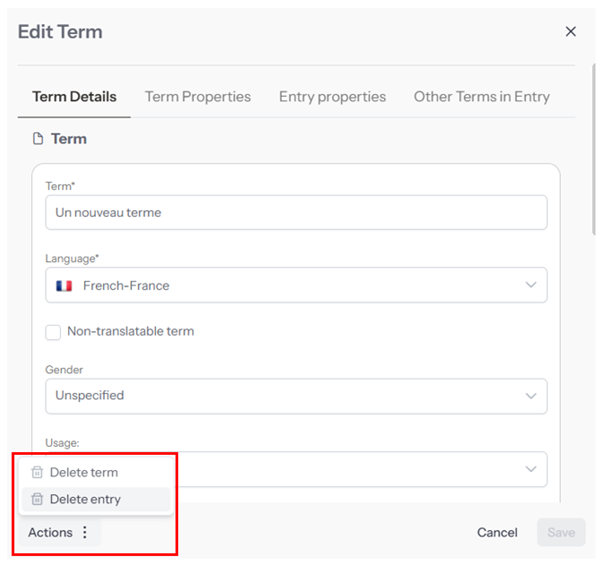
Task: Open the Entry properties tab
Action: click(x=332, y=97)
